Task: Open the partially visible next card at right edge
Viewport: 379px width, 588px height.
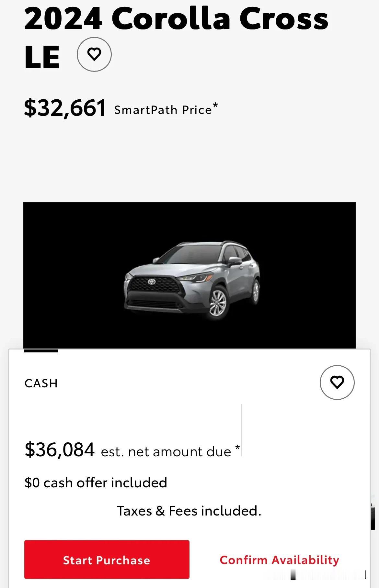Action: [x=373, y=512]
